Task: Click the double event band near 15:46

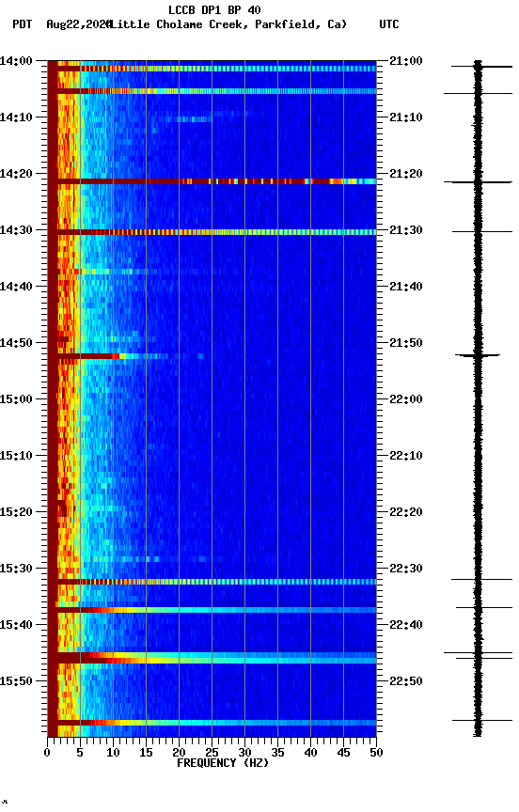Action: point(212,658)
